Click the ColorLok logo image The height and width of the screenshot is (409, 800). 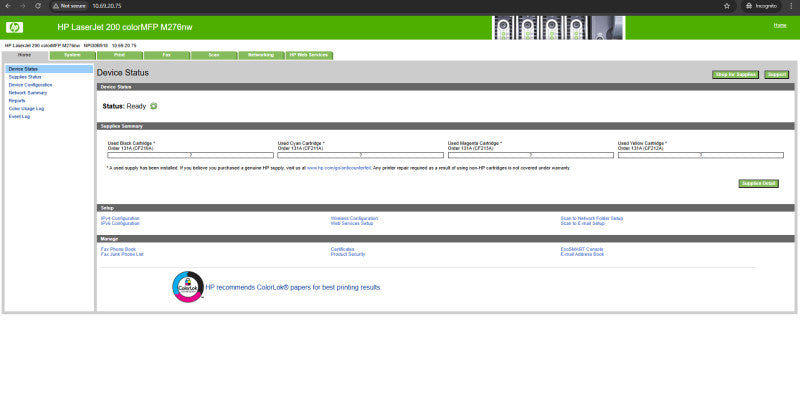pos(188,287)
